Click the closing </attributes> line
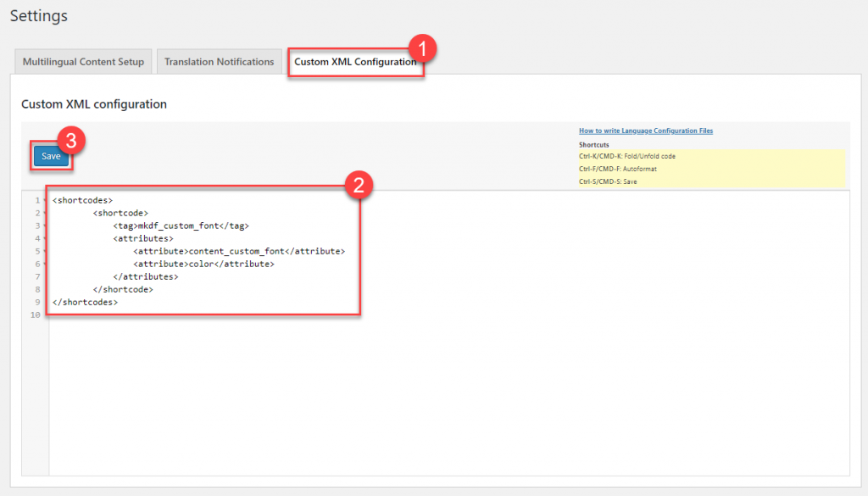The height and width of the screenshot is (496, 868). point(146,276)
